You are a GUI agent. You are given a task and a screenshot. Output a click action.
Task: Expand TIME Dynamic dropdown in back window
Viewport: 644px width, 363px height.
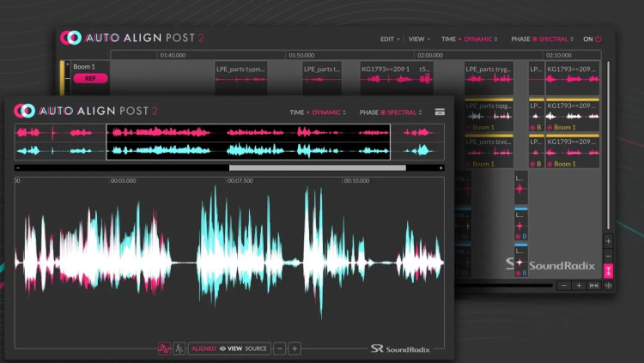[470, 39]
